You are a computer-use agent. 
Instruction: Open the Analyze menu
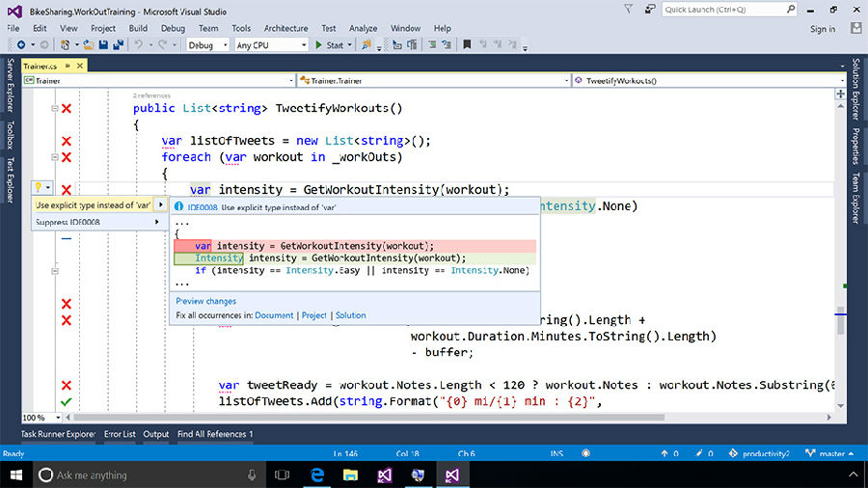tap(364, 28)
